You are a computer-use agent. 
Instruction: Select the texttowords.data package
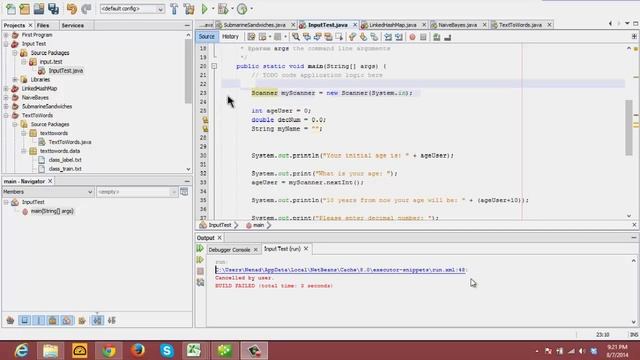click(60, 151)
